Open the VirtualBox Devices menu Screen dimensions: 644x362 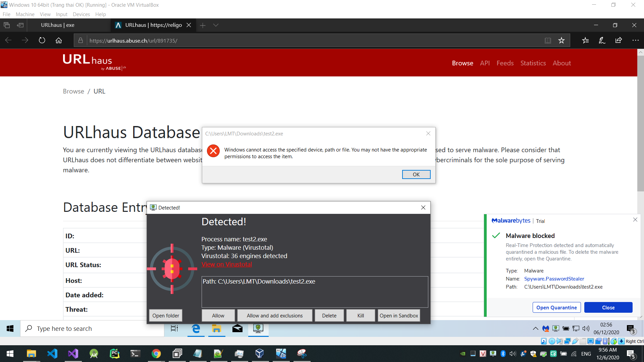click(81, 14)
